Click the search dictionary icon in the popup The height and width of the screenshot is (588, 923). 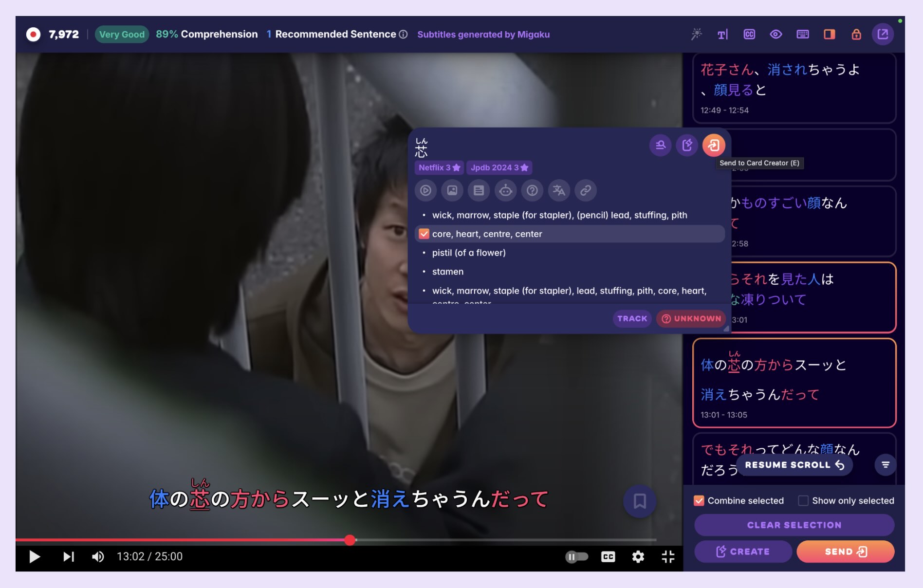click(x=661, y=145)
